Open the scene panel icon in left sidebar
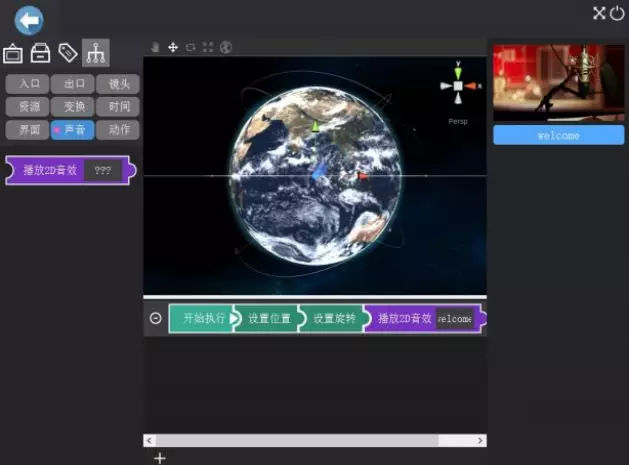The height and width of the screenshot is (465, 629). [x=13, y=54]
